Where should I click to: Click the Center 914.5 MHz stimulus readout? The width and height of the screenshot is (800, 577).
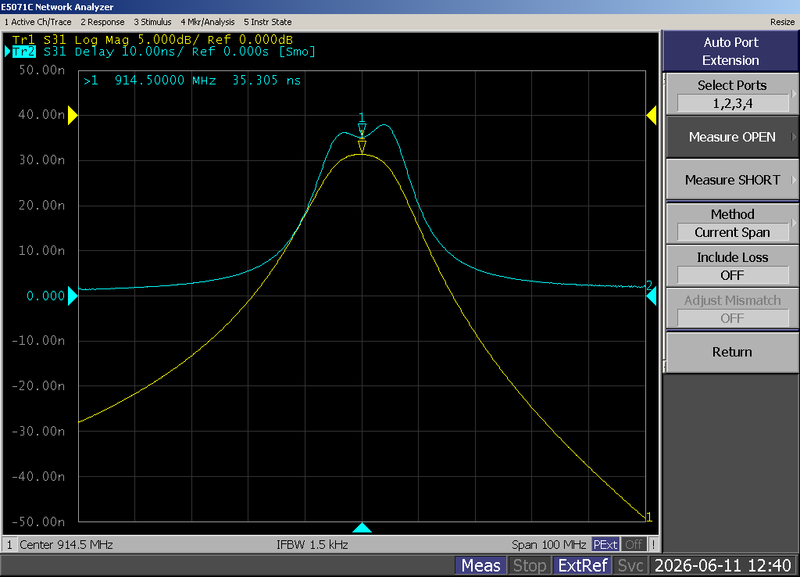click(x=66, y=545)
